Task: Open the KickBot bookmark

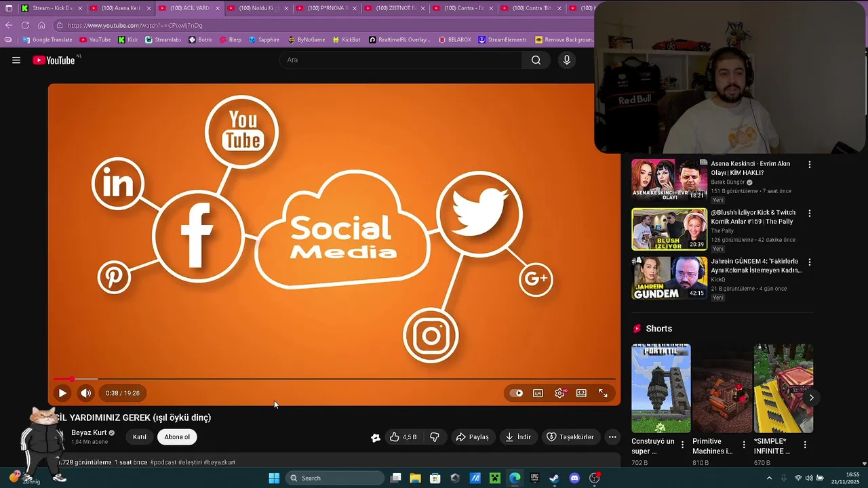Action: coord(346,40)
